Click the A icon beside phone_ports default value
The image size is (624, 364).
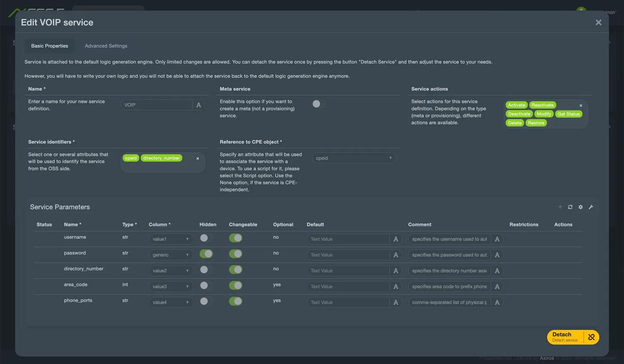396,302
